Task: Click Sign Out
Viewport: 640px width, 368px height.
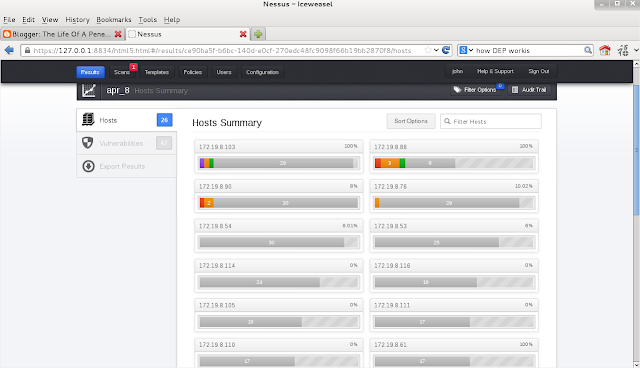Action: point(539,71)
